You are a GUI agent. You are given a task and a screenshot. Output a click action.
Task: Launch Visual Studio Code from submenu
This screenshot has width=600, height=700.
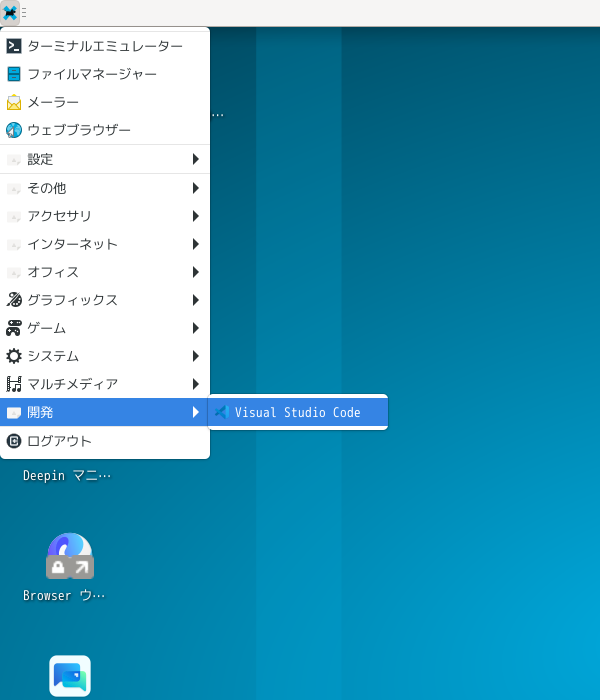pyautogui.click(x=298, y=412)
